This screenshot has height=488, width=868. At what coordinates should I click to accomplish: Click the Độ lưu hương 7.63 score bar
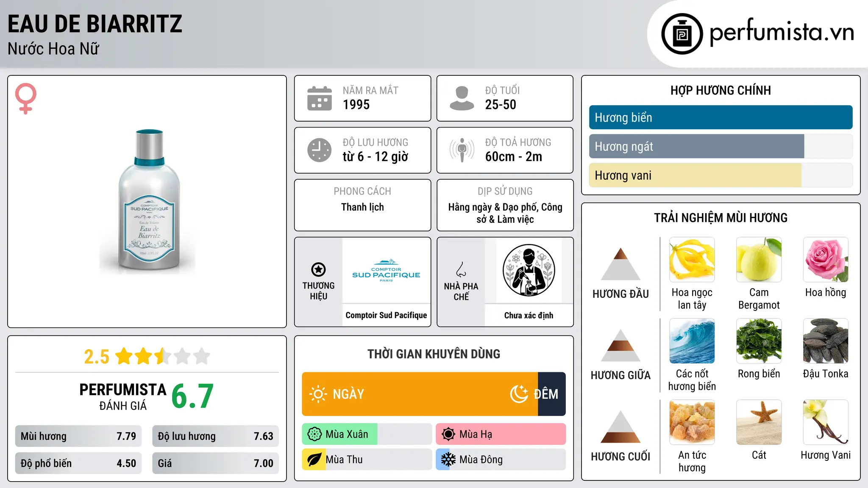pos(216,436)
